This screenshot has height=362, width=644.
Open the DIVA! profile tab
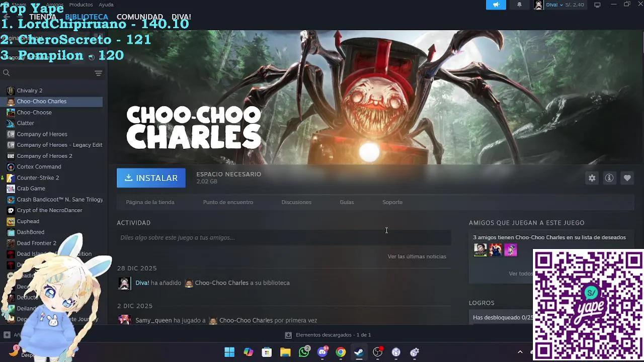coord(181,17)
